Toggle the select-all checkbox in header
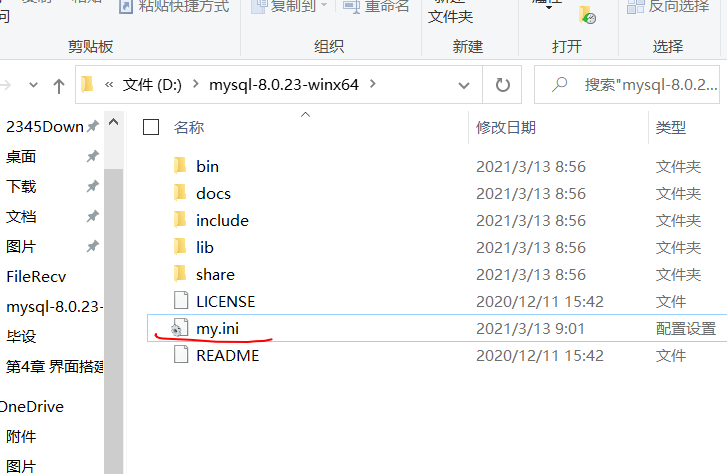The image size is (727, 474). point(151,127)
